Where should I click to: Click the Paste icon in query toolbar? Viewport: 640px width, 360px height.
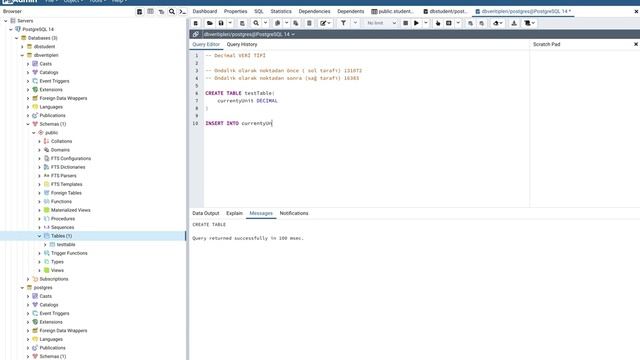click(296, 23)
